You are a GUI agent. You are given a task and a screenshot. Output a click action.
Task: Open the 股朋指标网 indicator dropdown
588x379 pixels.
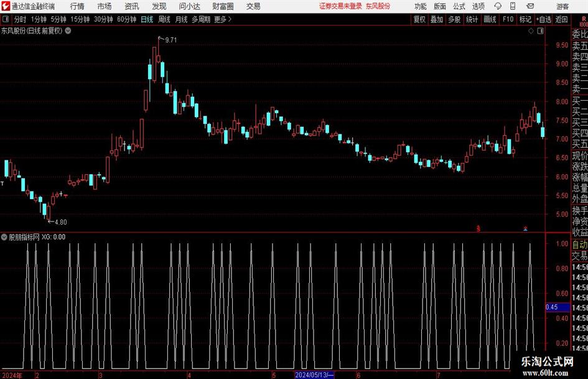tap(4, 236)
